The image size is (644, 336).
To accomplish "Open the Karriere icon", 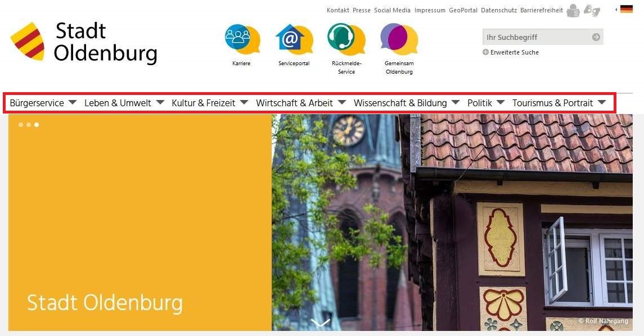I will click(x=242, y=39).
